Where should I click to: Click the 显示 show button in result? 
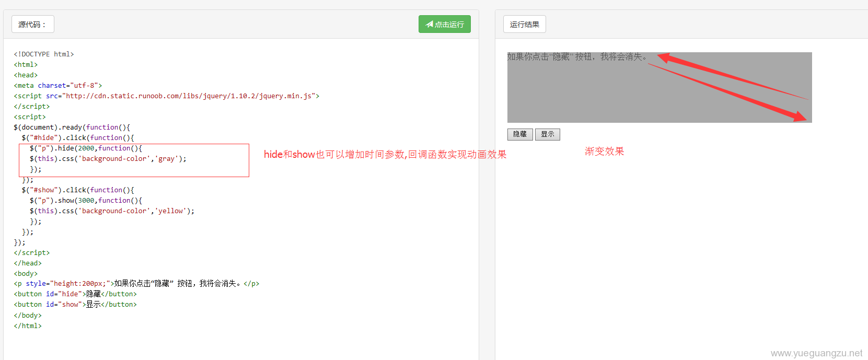(x=548, y=134)
